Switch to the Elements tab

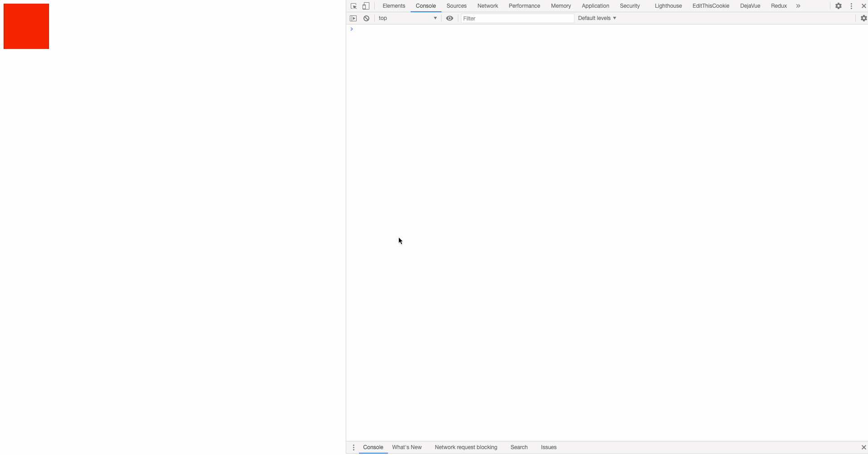pyautogui.click(x=393, y=6)
